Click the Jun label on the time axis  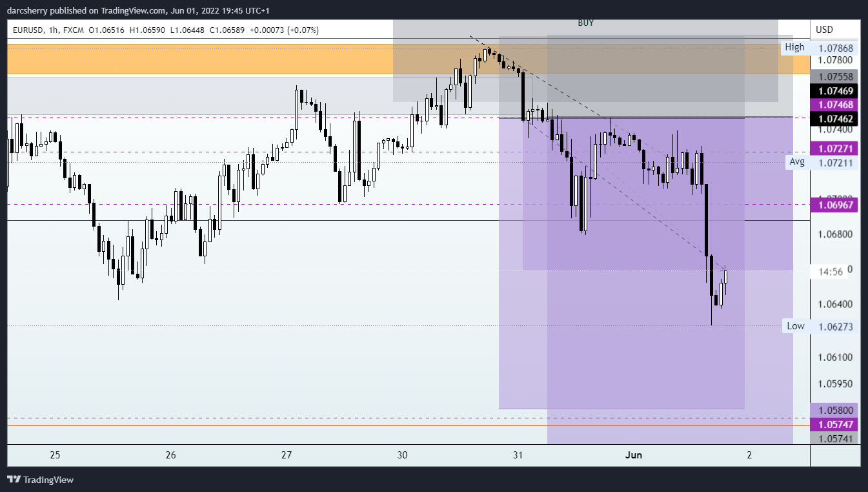(634, 455)
